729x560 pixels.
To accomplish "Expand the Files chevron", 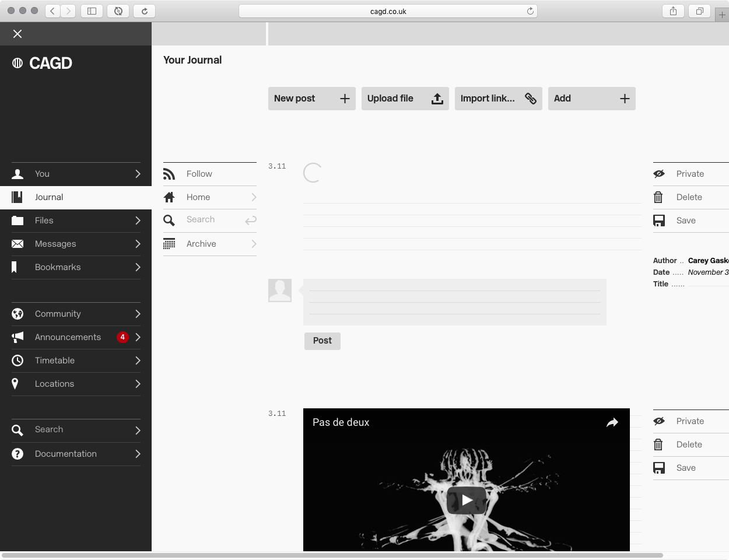I will (x=138, y=220).
